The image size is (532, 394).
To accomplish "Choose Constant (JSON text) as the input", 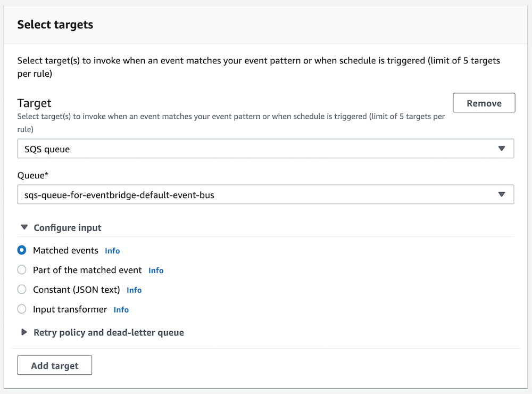I will [x=21, y=290].
